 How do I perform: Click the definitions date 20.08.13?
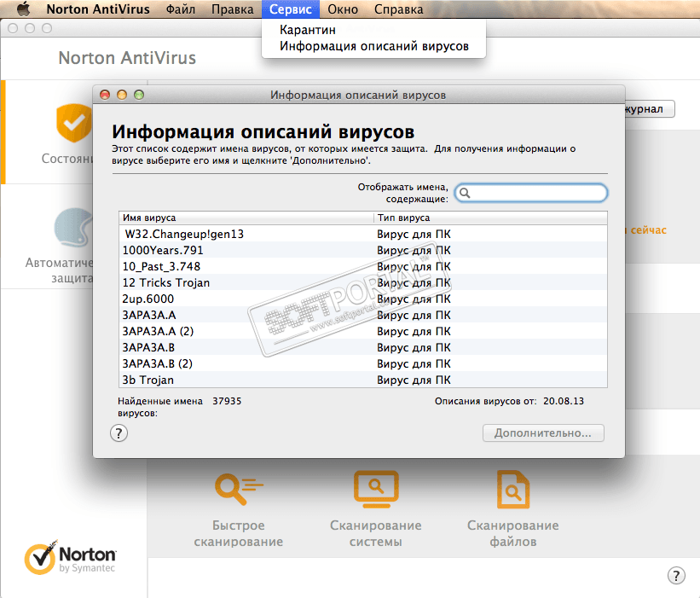click(x=564, y=401)
